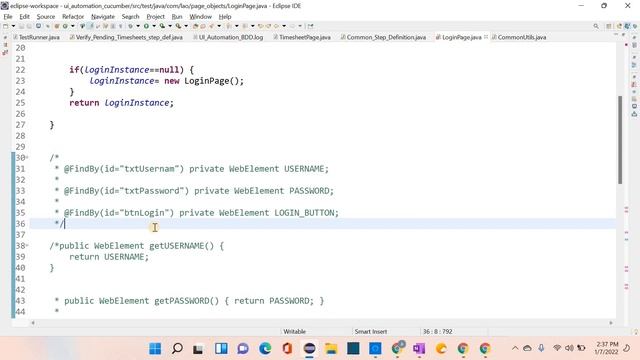
Task: Click the txtPassword FindBy comment line
Action: point(198,191)
